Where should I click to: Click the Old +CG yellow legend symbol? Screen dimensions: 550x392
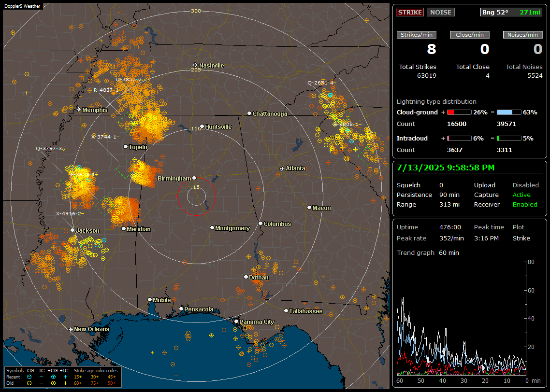pyautogui.click(x=53, y=383)
